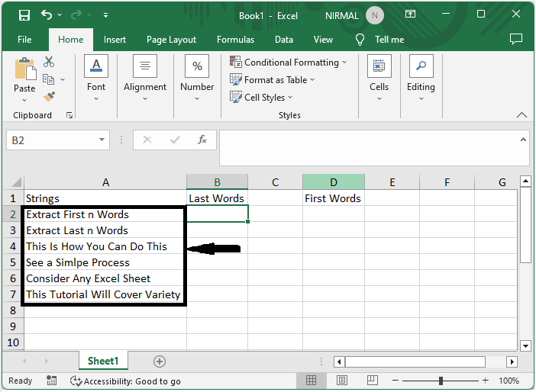Click cell with 'First Words'
This screenshot has width=536, height=392.
[334, 198]
